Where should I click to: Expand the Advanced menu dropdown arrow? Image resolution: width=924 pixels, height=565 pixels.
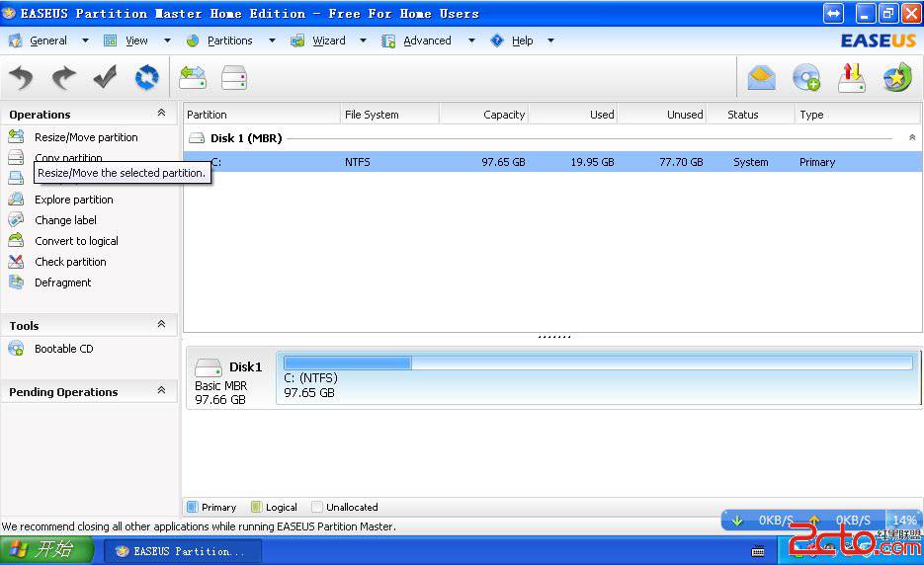[471, 40]
